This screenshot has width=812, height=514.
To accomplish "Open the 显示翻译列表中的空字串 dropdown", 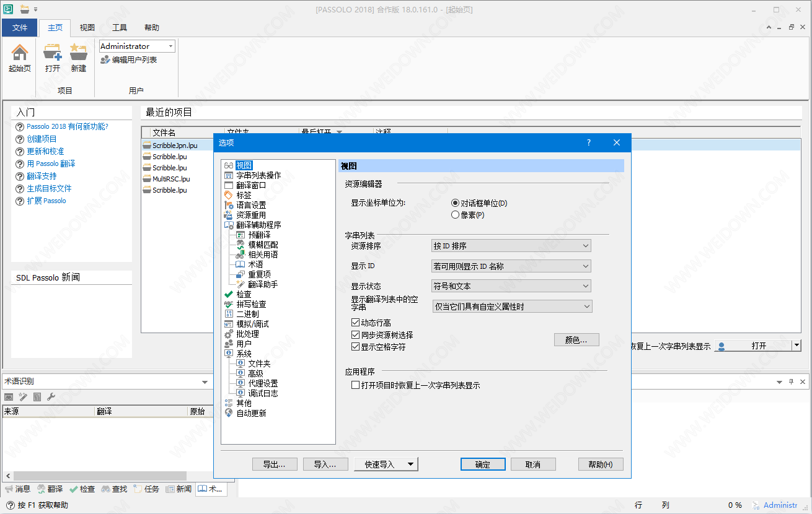I will coord(512,307).
